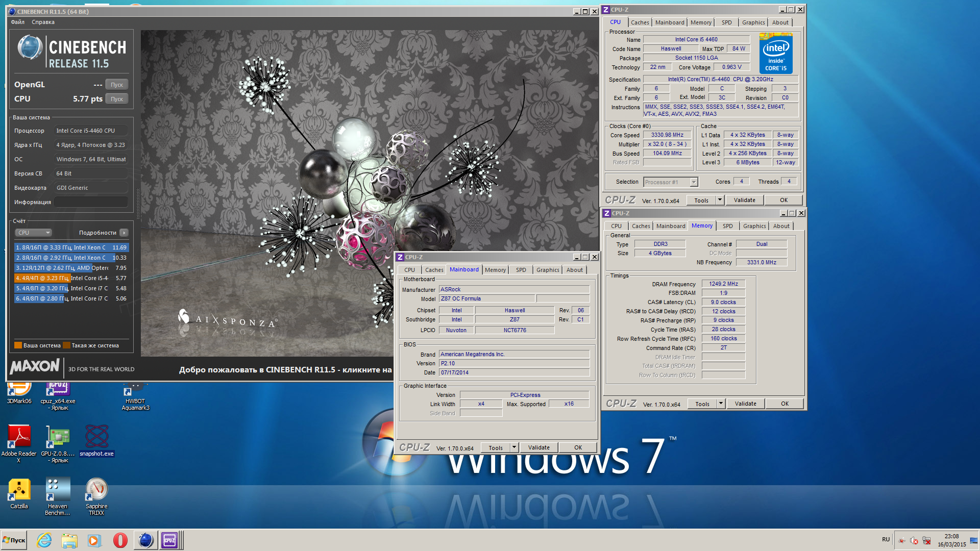The image size is (980, 551).
Task: Select ranking row 1 Intel Xeon 11.69
Action: pos(71,247)
